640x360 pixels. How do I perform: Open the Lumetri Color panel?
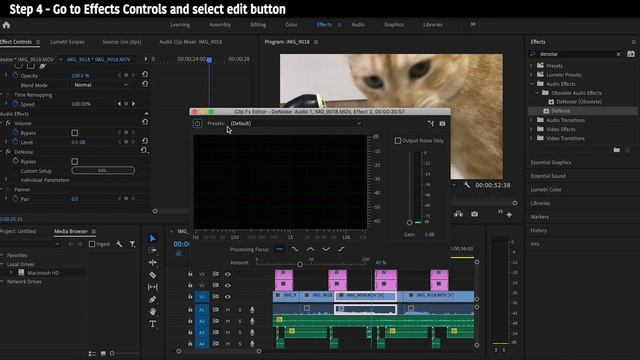pyautogui.click(x=546, y=189)
